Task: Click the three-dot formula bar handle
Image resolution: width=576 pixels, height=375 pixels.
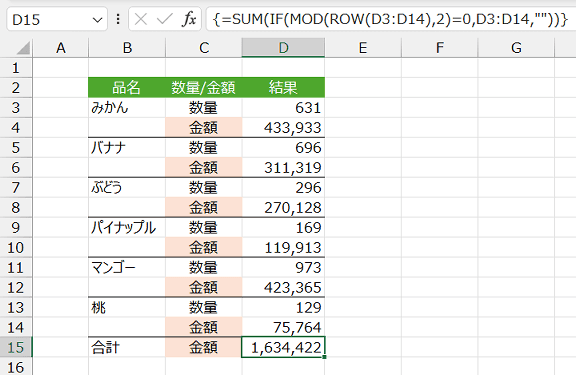Action: click(x=118, y=19)
